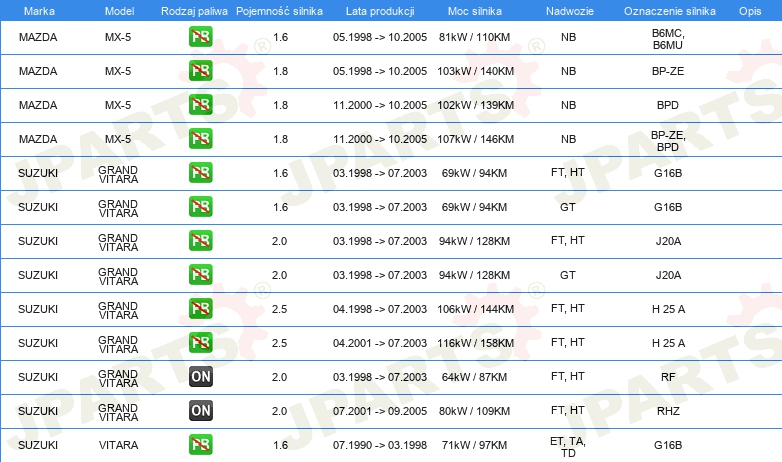Click the petrol fuel icon in the 81kW / 110KM row
The width and height of the screenshot is (782, 462).
click(x=200, y=37)
